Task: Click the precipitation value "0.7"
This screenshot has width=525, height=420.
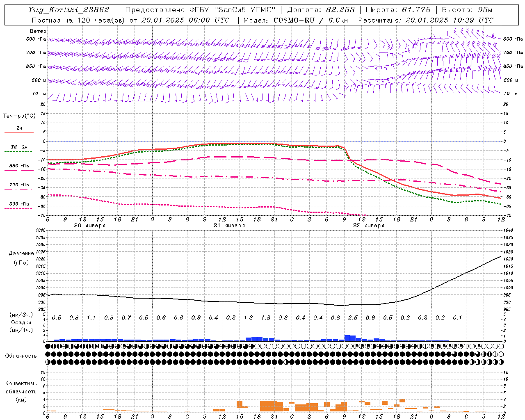Action: coord(126,317)
